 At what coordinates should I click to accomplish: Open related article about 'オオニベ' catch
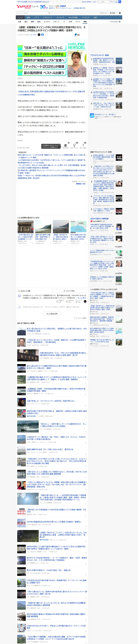[51, 156]
